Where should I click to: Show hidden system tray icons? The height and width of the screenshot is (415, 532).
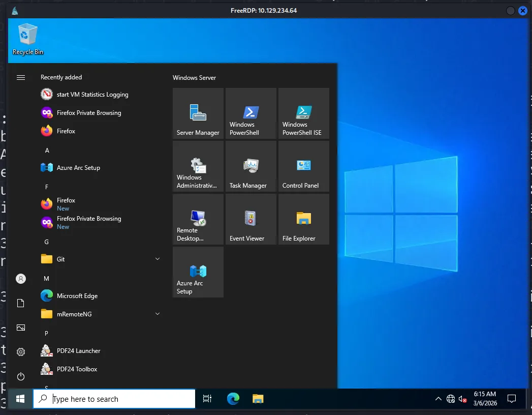point(439,399)
